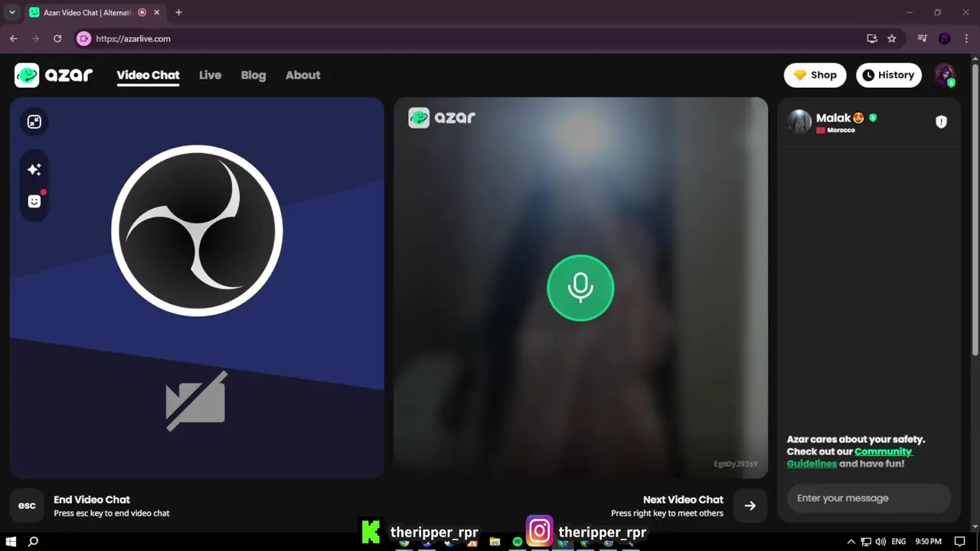This screenshot has height=551, width=980.
Task: Open the Chrome three-dot menu
Action: tap(967, 38)
